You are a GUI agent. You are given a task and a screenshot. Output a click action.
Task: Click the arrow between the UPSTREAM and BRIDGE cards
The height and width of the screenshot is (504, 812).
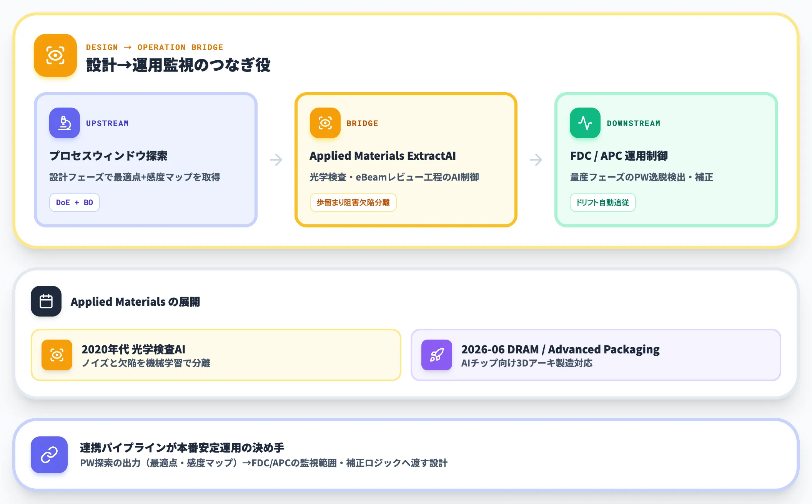[276, 159]
